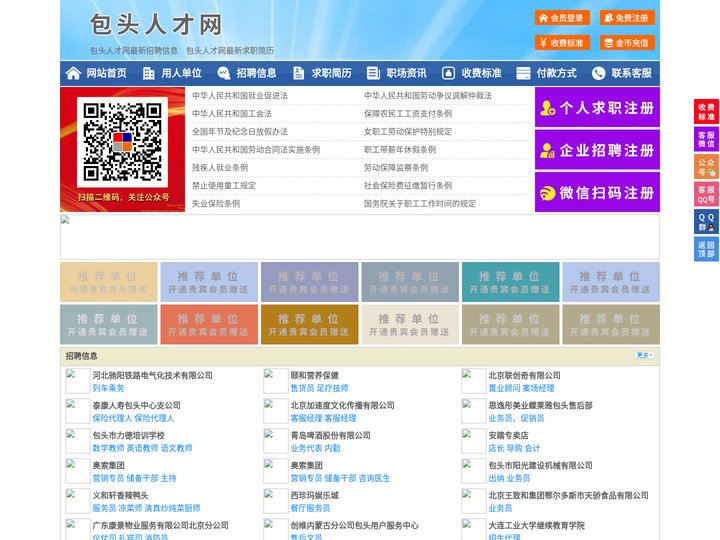
Task: Open 免费注册 free registration button
Action: pyautogui.click(x=627, y=18)
